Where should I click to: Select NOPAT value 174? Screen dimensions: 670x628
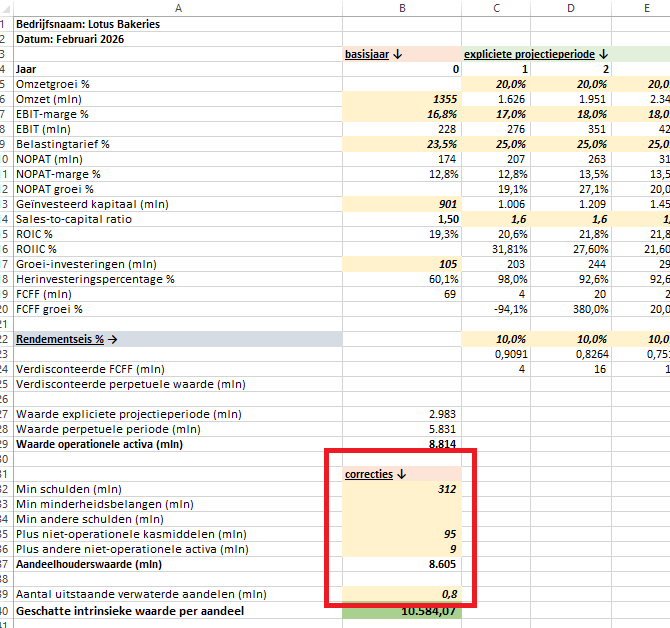point(402,159)
